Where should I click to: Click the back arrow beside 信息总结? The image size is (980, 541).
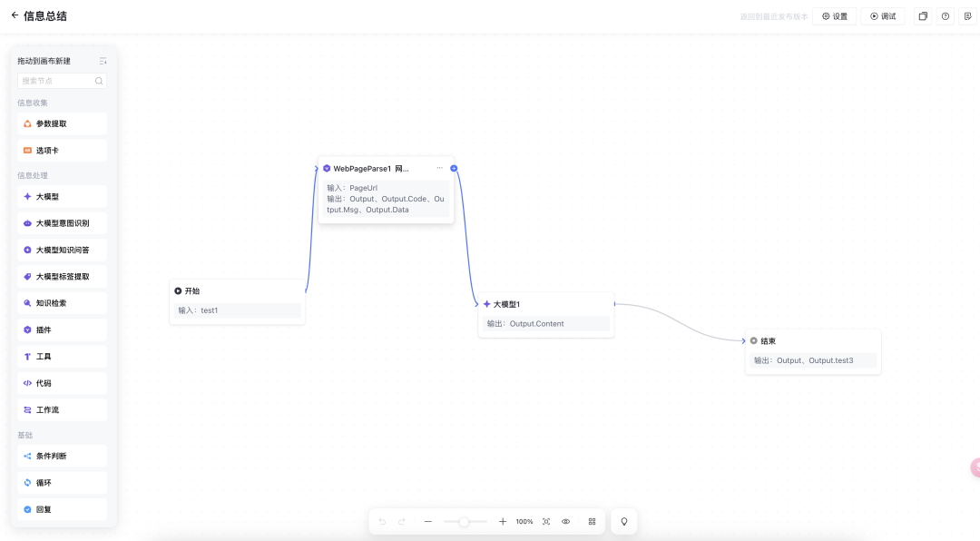15,15
